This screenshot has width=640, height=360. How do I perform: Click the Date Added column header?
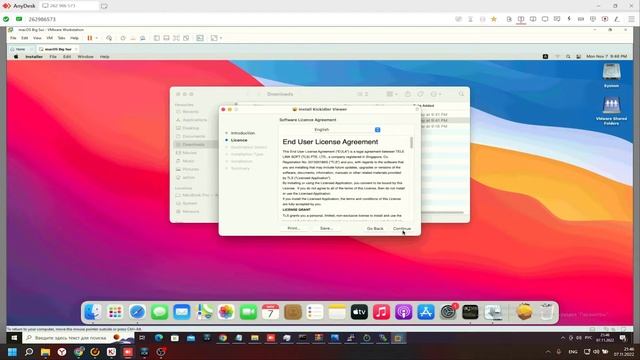click(424, 106)
